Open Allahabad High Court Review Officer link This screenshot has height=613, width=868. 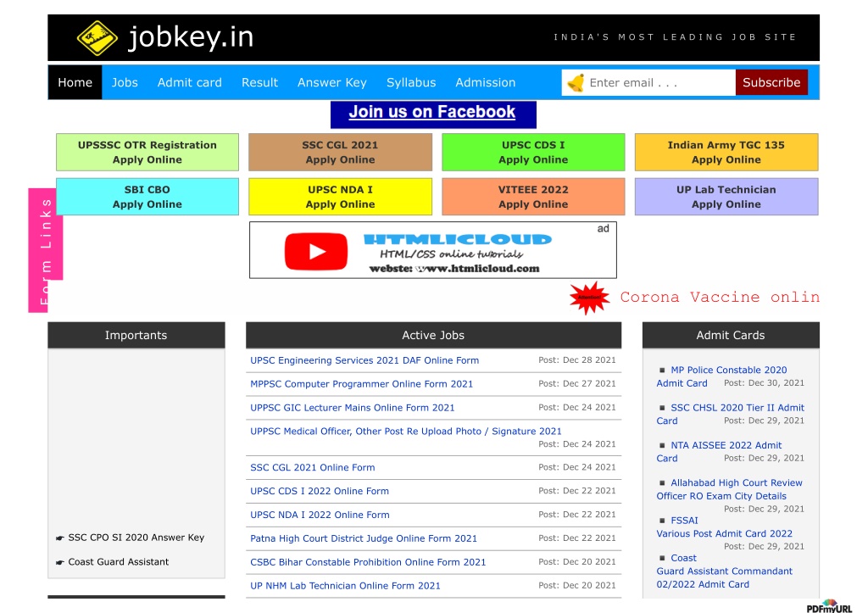[x=729, y=489]
